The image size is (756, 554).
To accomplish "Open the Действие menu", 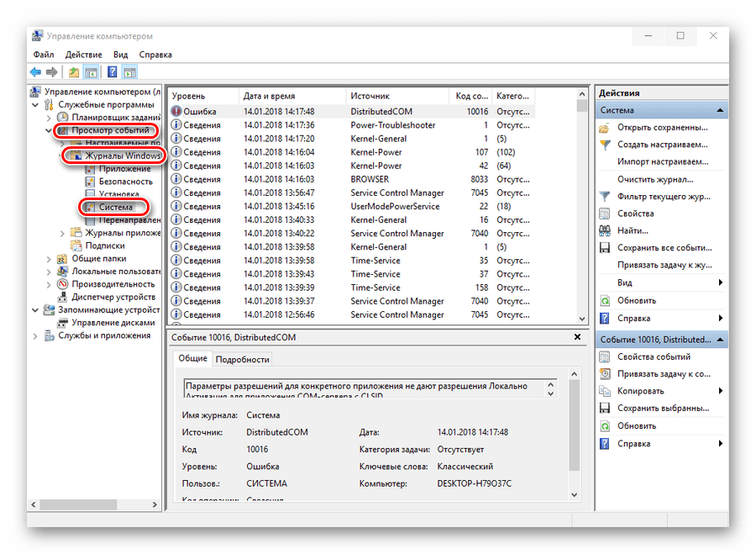I will pyautogui.click(x=84, y=54).
